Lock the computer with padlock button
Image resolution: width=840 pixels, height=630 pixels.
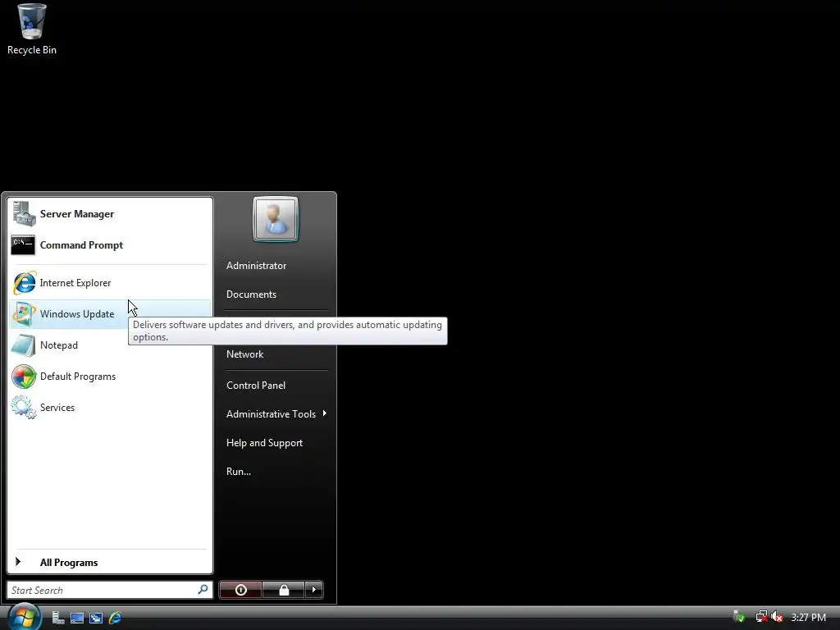pos(283,590)
